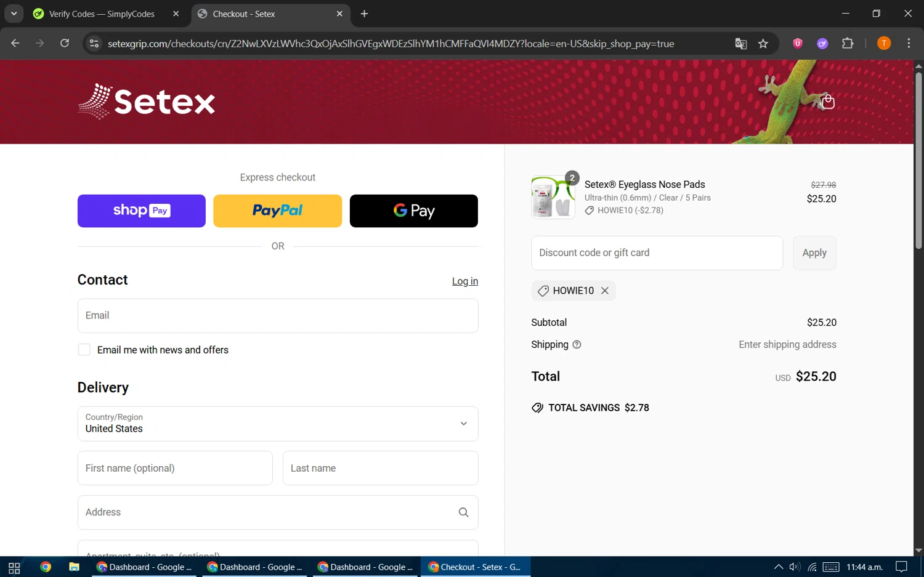Screen dimensions: 924x577
Task: Open the Chrome three-dot menu
Action: [909, 43]
